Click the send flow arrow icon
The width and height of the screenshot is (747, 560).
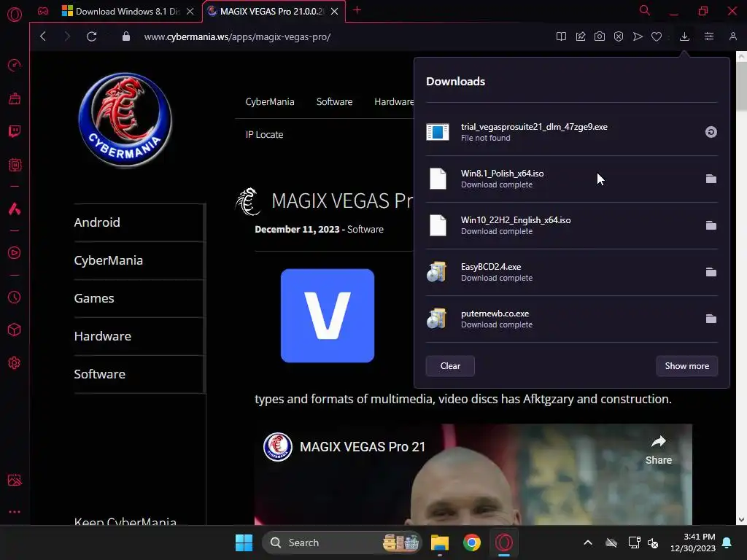tap(638, 36)
